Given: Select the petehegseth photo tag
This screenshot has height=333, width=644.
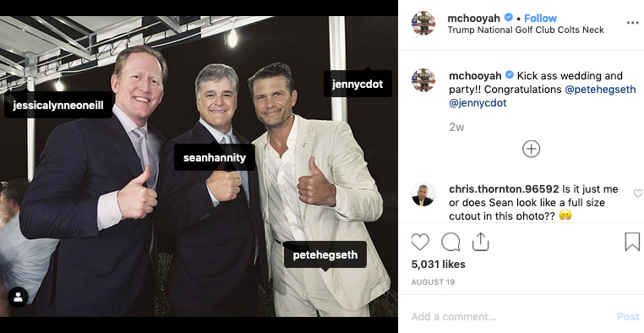Looking at the screenshot, I should 325,255.
